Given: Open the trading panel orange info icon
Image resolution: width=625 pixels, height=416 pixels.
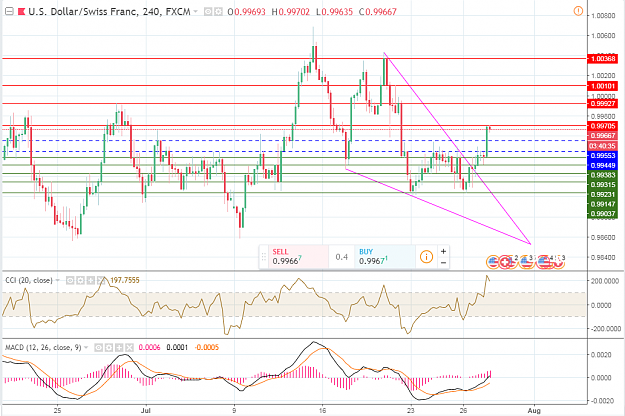Looking at the screenshot, I should tap(426, 257).
